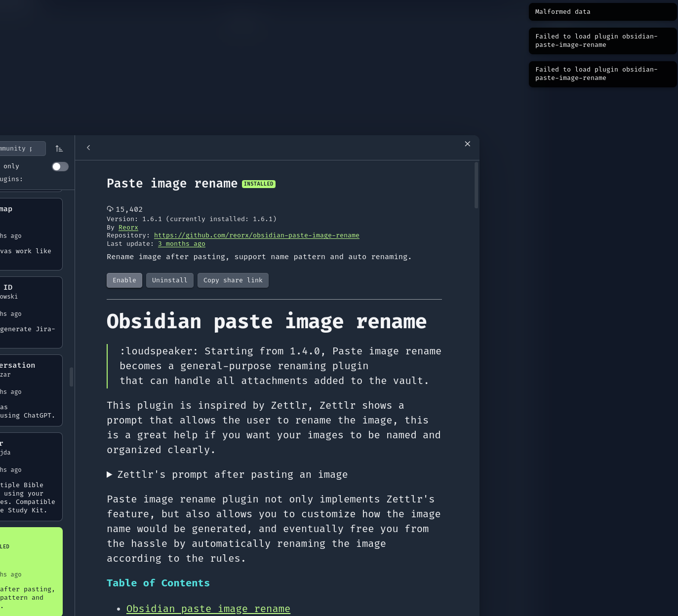The image size is (678, 616).
Task: Close the plugin detail view
Action: point(467,144)
